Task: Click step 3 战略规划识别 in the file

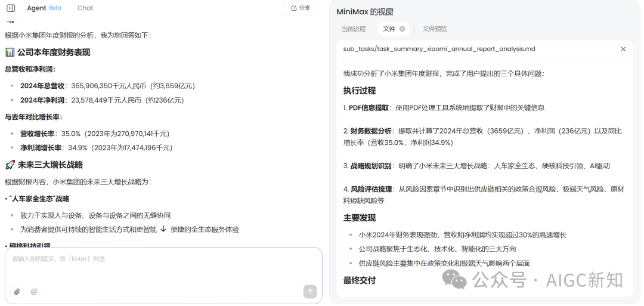Action: click(x=476, y=166)
